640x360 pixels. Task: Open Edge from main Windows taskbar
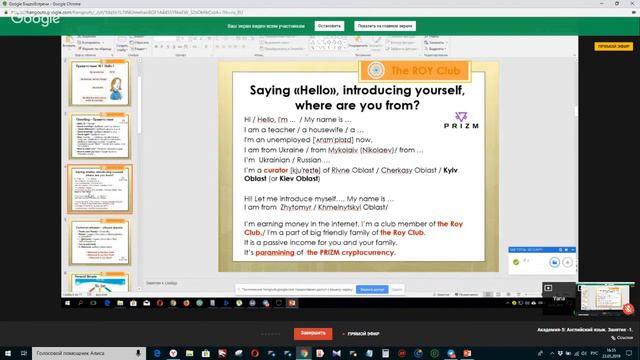(157, 353)
